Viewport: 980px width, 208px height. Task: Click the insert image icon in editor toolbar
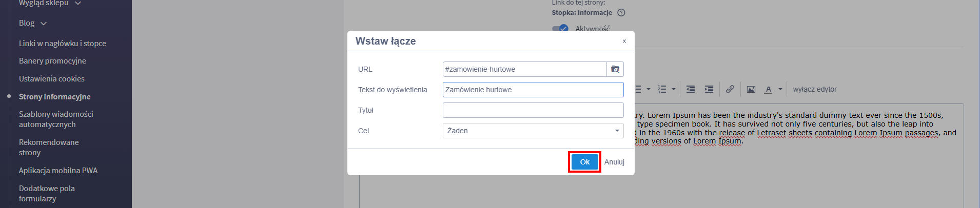pyautogui.click(x=751, y=89)
